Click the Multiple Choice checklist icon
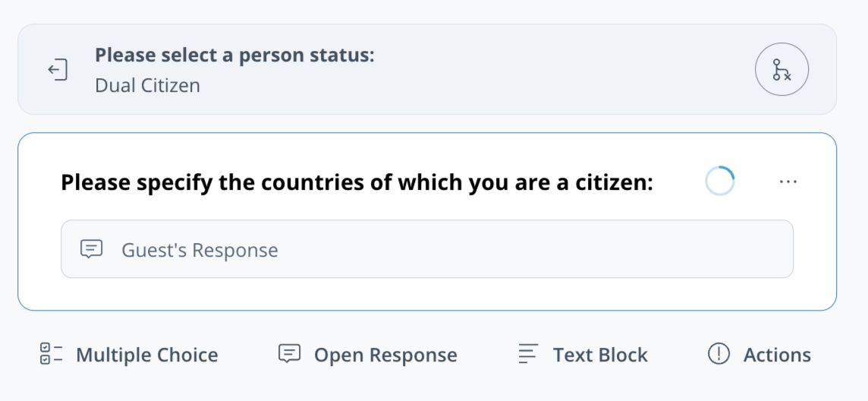 [51, 354]
